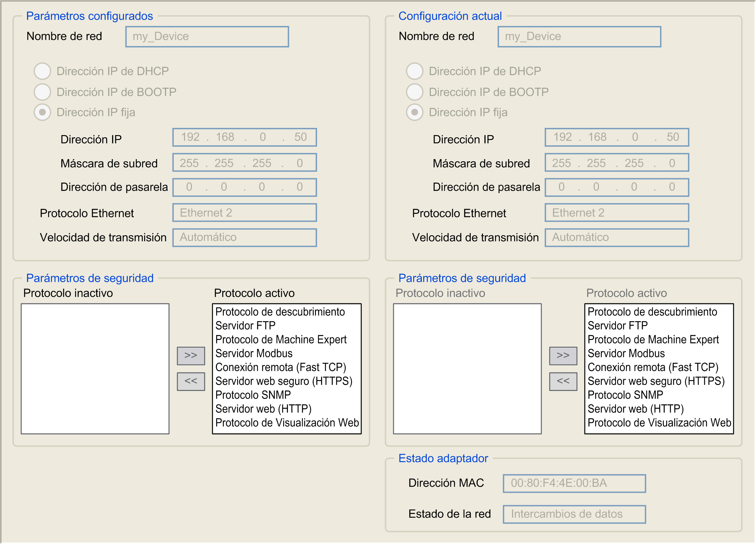Click Máscara de subred field in Configuración actual

coord(617,163)
